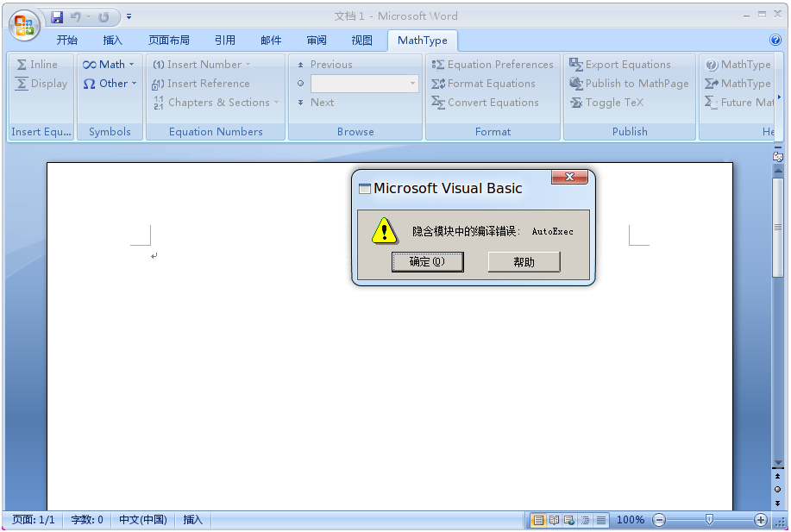791x532 pixels.
Task: Select the MathType tab
Action: (x=423, y=41)
